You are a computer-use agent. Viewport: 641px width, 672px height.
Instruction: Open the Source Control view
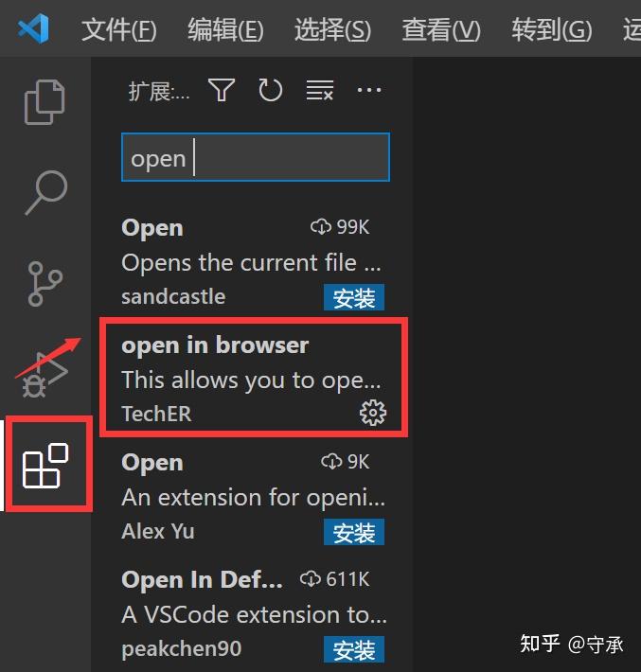45,284
